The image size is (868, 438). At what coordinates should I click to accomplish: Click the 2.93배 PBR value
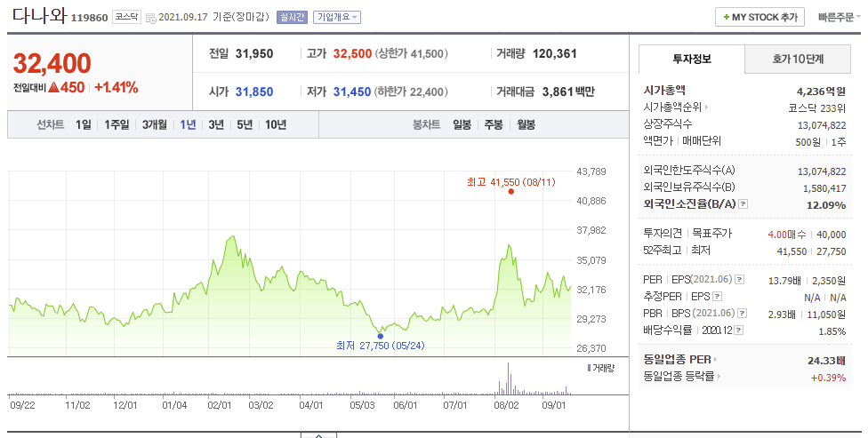coord(782,315)
